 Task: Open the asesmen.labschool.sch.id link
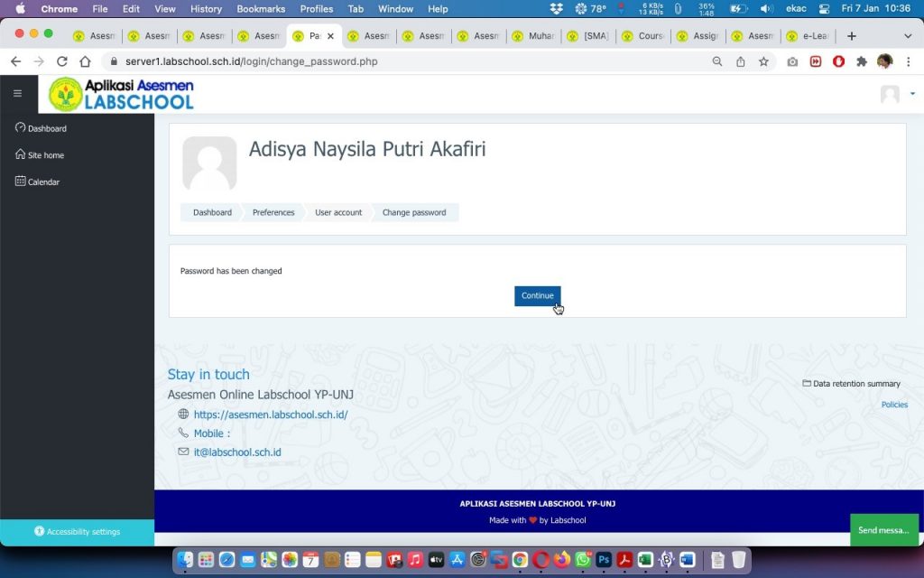point(271,415)
